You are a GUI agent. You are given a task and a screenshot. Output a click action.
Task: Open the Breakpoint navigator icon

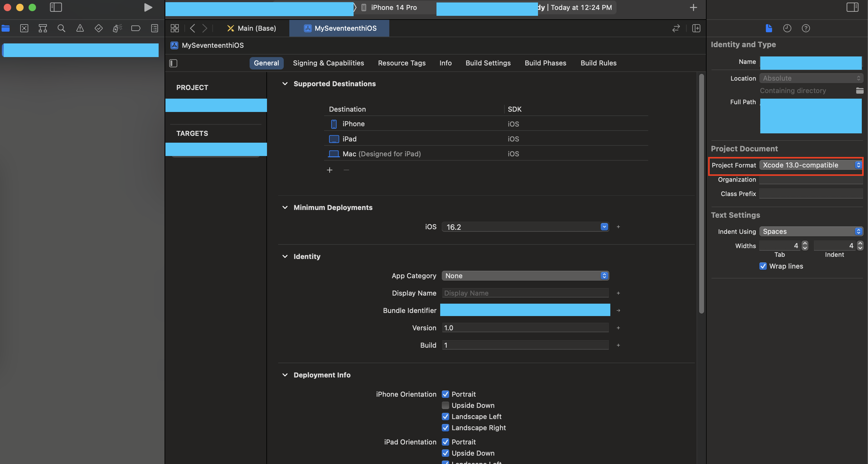pyautogui.click(x=135, y=28)
